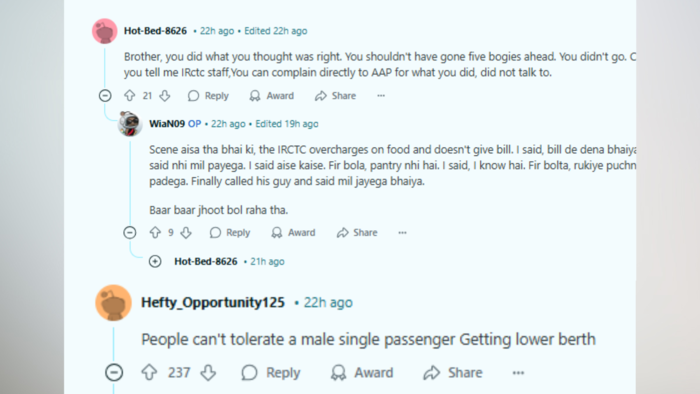Click Hot-Bed-8626's pink avatar image
The image size is (700, 394).
pos(105,31)
